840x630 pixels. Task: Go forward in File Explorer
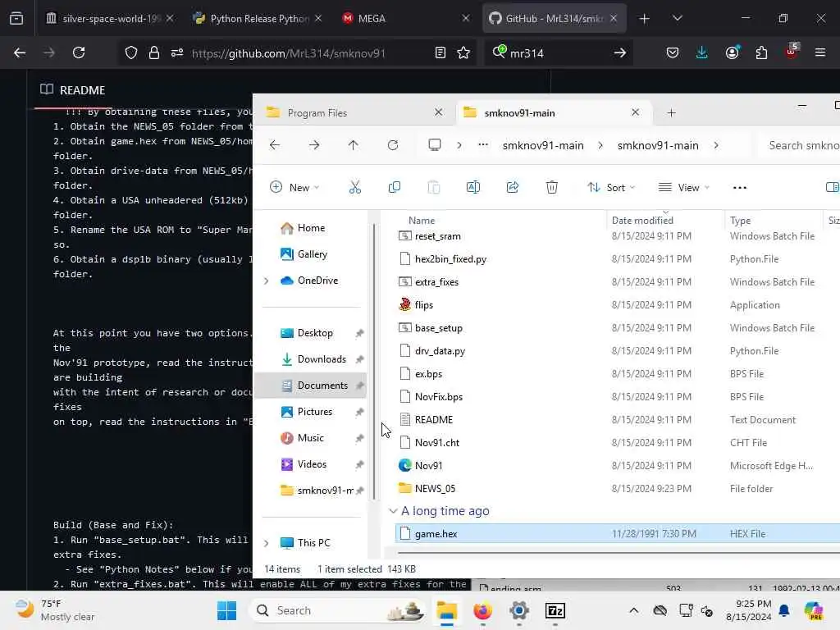click(x=314, y=145)
